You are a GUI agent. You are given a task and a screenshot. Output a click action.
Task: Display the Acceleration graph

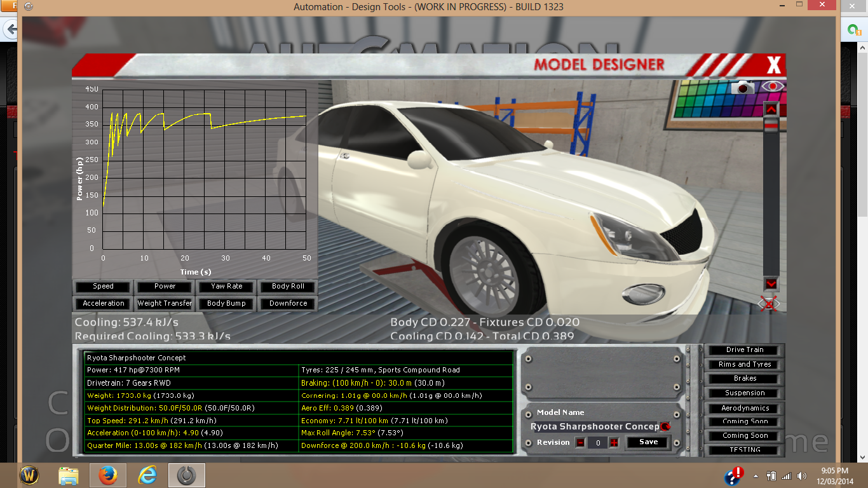pos(103,304)
